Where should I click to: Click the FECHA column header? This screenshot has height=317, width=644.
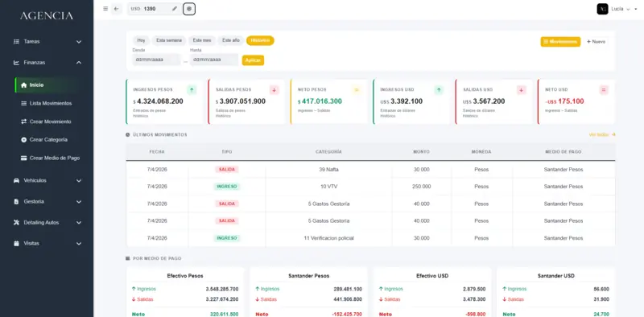pyautogui.click(x=157, y=152)
